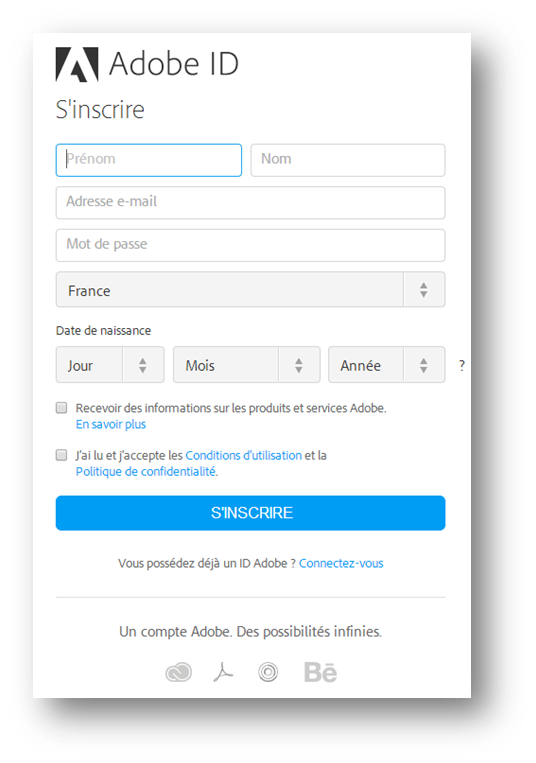
Task: Open the Connectez-vous link
Action: (341, 563)
